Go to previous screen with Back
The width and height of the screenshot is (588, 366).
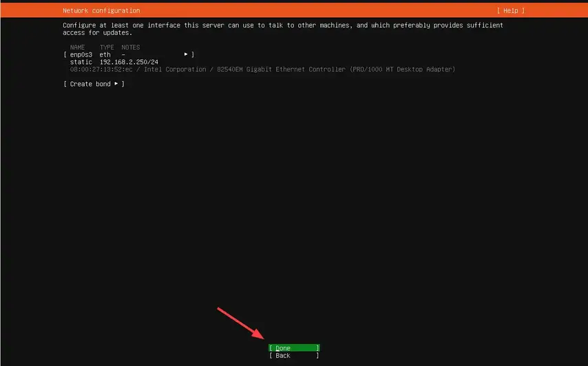[294, 356]
